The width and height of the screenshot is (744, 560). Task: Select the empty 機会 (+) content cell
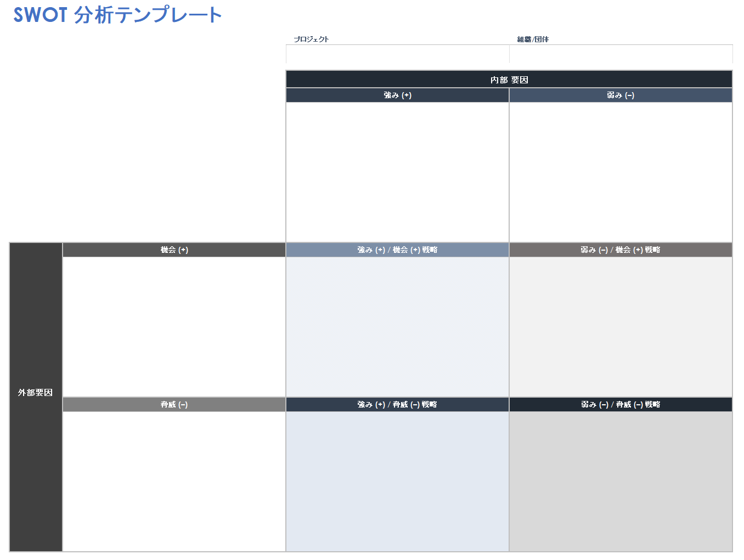(x=174, y=327)
